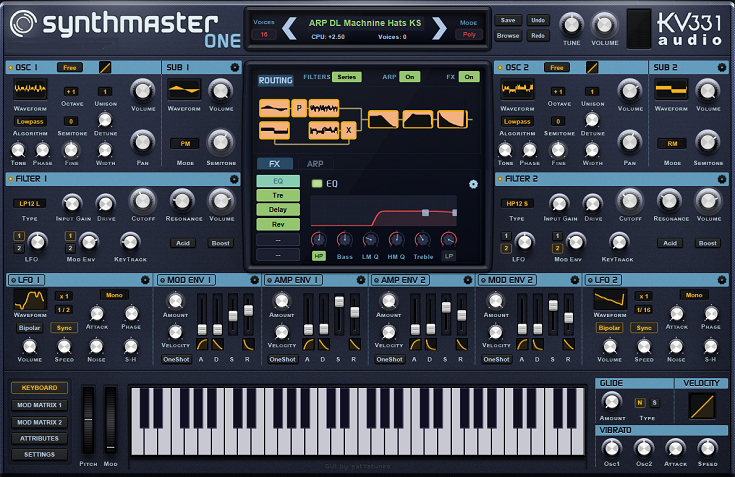Open the FILTER 2 settings gear
The width and height of the screenshot is (735, 477).
[x=722, y=179]
